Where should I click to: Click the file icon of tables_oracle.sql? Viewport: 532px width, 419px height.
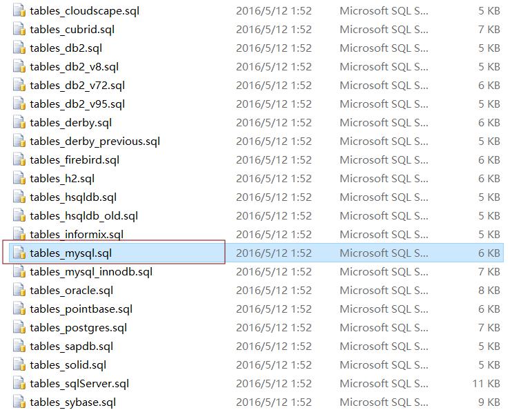click(19, 291)
